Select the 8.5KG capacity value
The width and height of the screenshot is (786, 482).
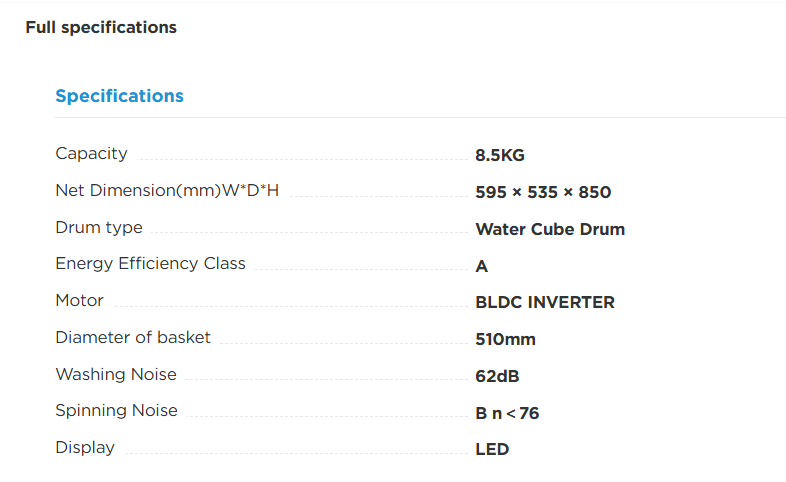click(500, 155)
